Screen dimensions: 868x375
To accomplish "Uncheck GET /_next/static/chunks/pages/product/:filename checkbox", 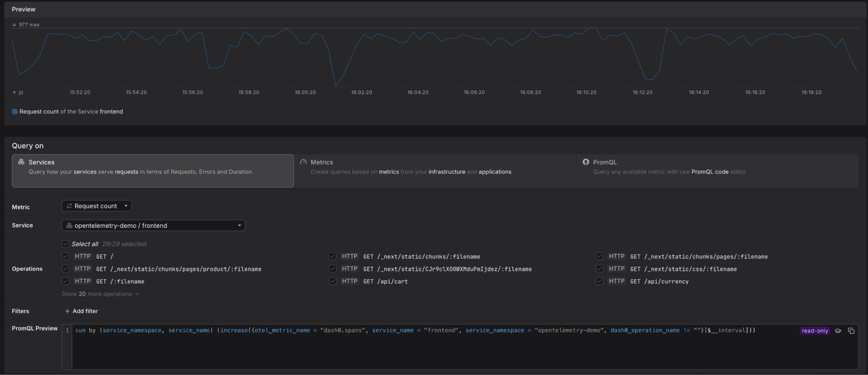I will click(x=66, y=269).
